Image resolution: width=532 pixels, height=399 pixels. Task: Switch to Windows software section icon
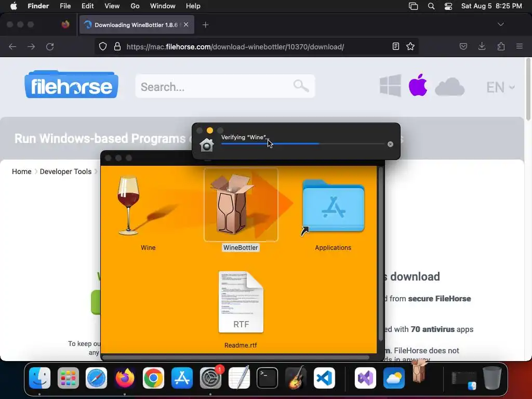pyautogui.click(x=390, y=86)
